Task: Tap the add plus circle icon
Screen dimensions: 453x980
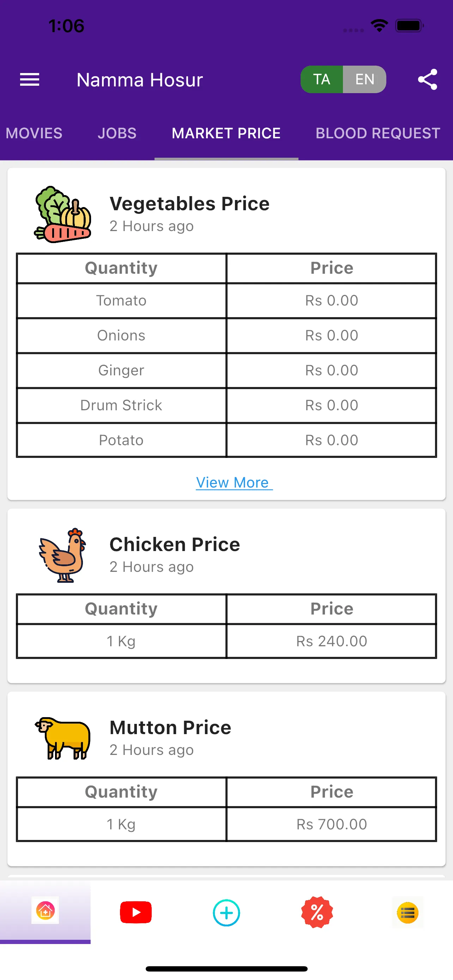Action: 226,913
